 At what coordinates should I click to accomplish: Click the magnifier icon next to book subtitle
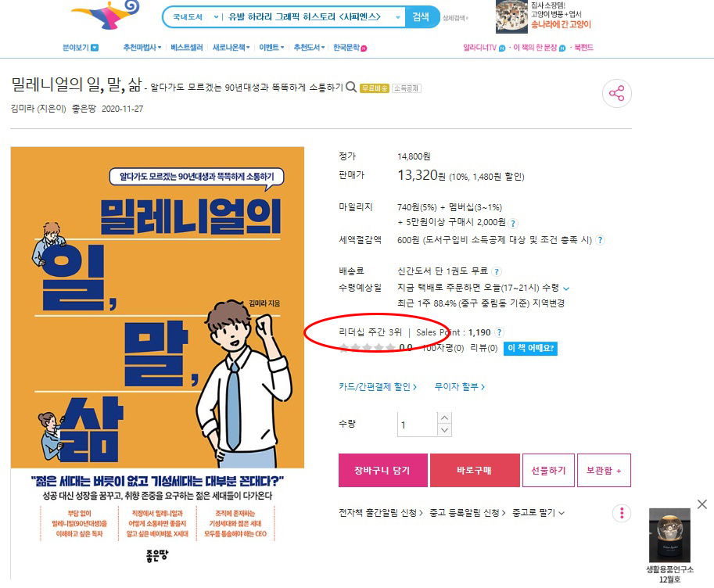point(350,87)
